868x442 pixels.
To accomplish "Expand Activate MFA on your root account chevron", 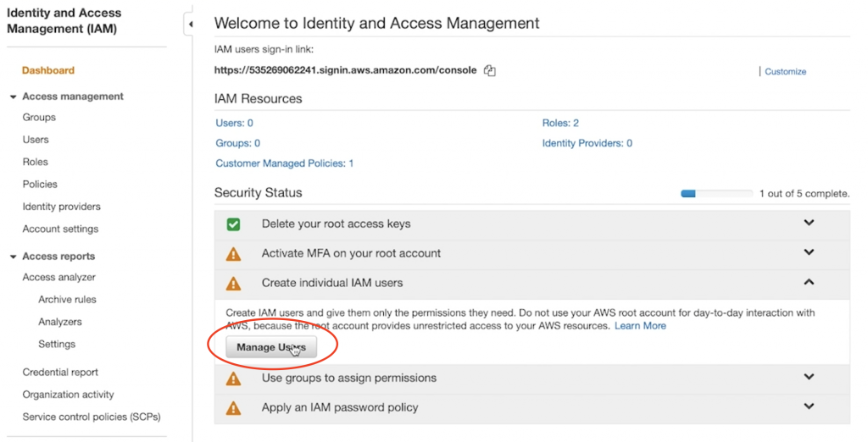I will click(809, 251).
